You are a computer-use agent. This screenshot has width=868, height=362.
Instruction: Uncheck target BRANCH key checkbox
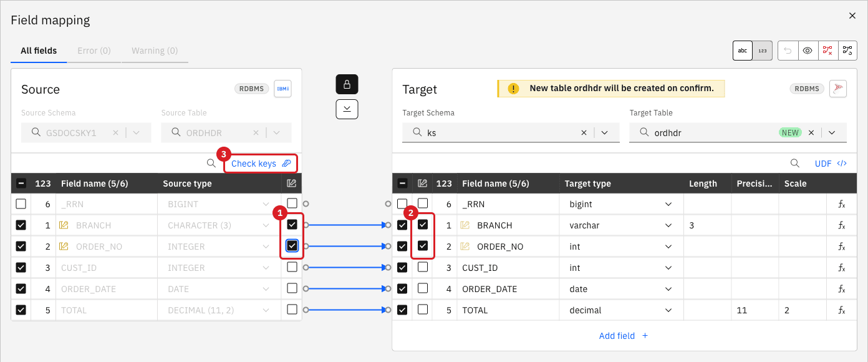(423, 225)
